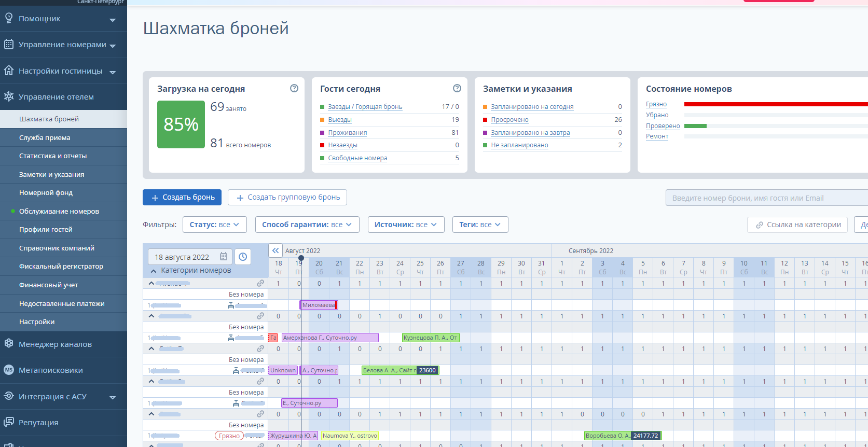This screenshot has width=868, height=447.
Task: Open Грязно room status link
Action: [x=656, y=104]
